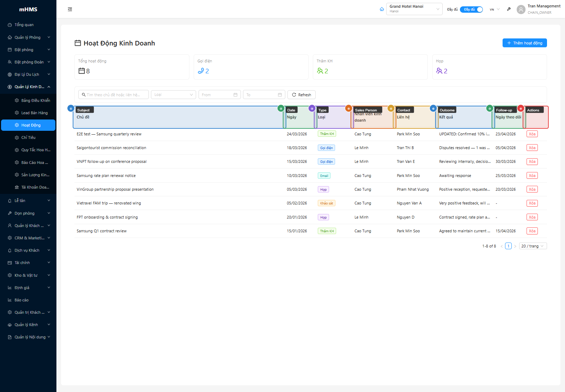Open the Grand Hotel Hanoi dropdown
The width and height of the screenshot is (565, 392).
pos(414,9)
